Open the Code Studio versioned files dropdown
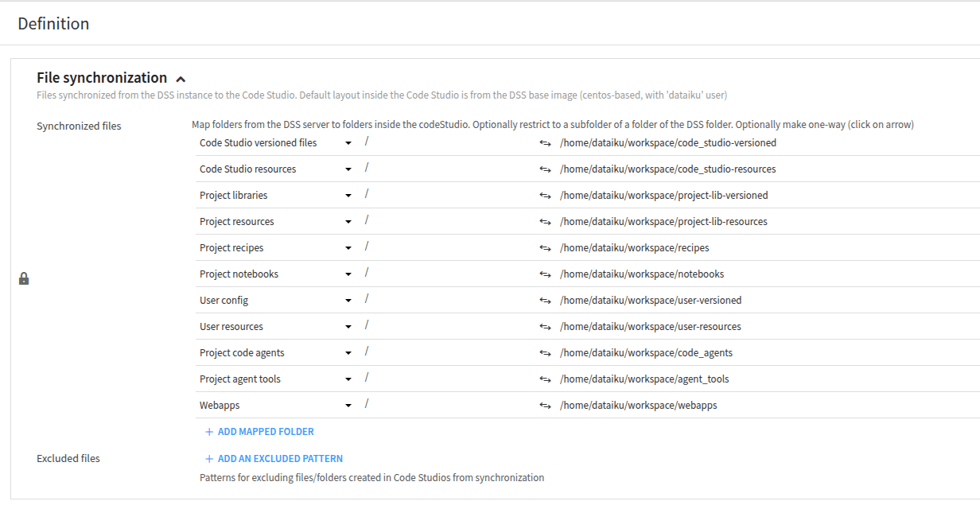 (348, 142)
